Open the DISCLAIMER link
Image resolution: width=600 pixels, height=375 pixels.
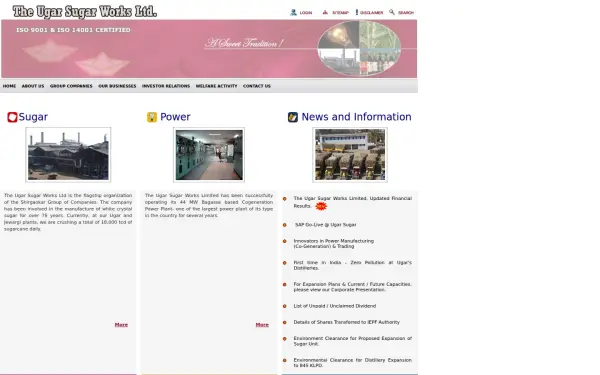[371, 13]
